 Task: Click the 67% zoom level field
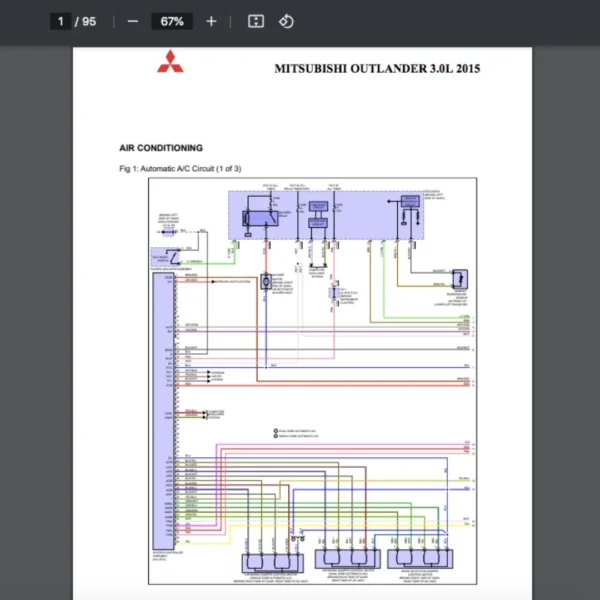[171, 21]
